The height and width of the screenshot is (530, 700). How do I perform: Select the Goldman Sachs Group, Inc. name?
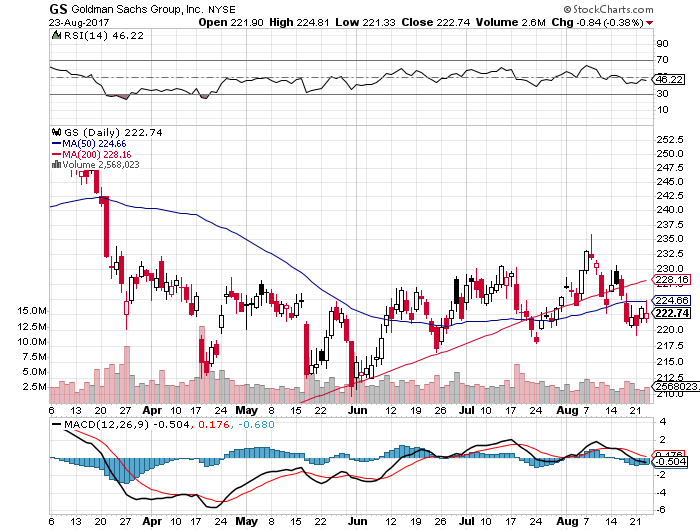[x=135, y=8]
